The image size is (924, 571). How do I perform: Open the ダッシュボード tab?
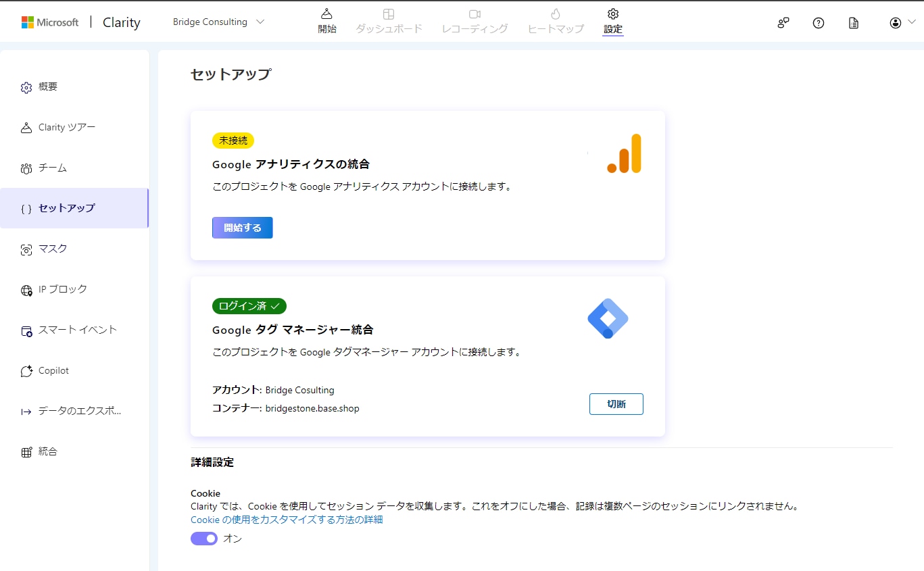point(389,22)
